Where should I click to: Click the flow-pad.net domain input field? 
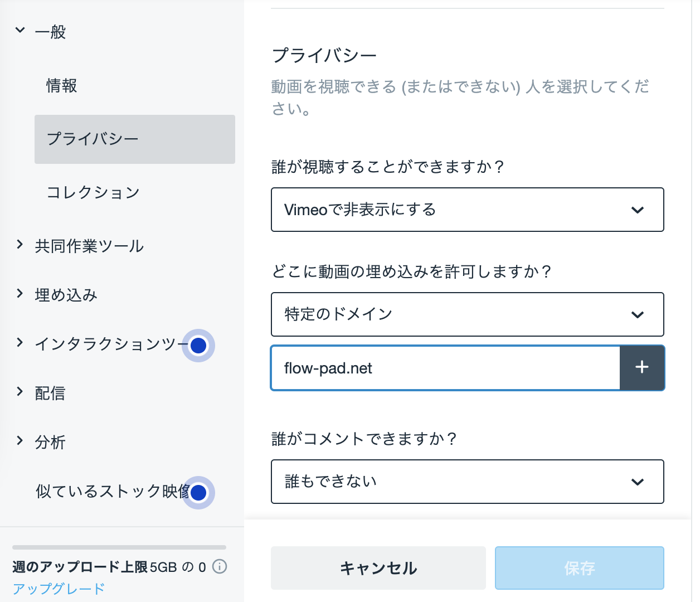coord(445,368)
